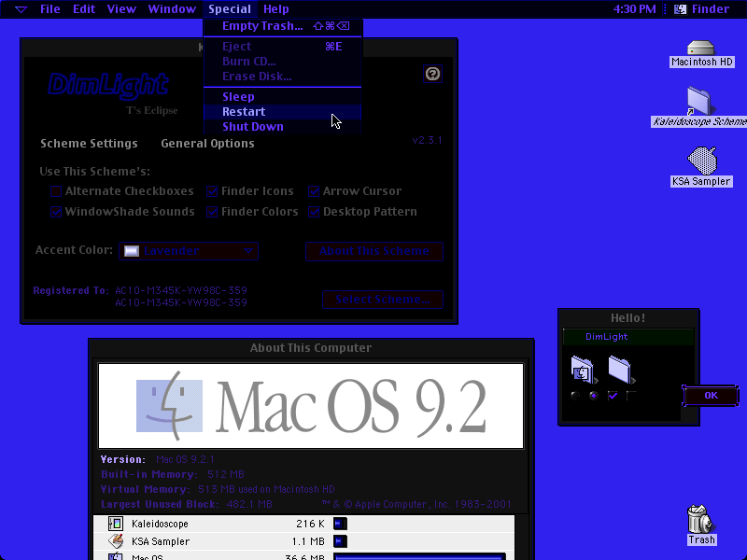Uncheck the Finder Icons checkbox
Image resolution: width=747 pixels, height=560 pixels.
click(212, 191)
